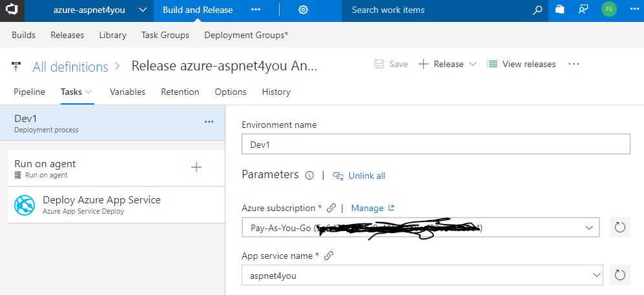Go to the Releases tab
This screenshot has width=644, height=295.
click(x=67, y=36)
